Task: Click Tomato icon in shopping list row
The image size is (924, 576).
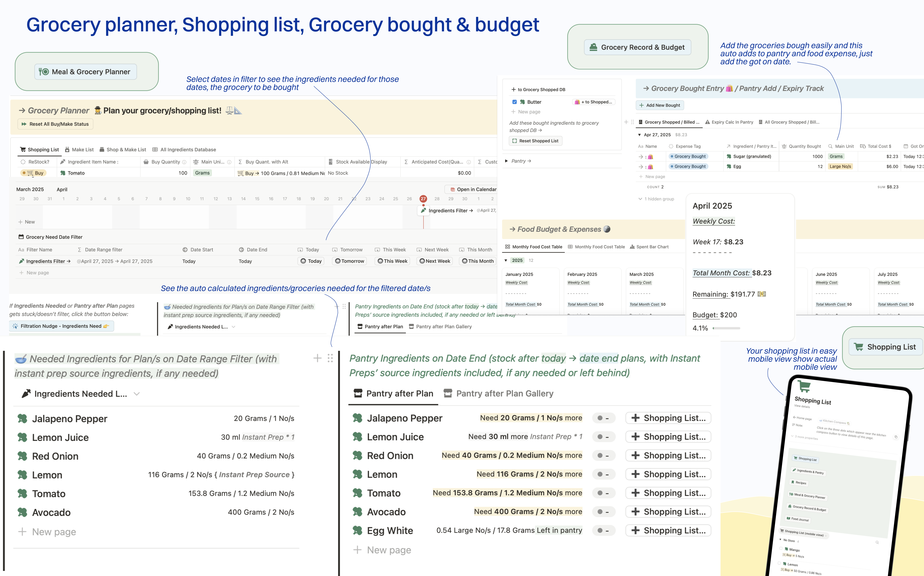Action: [63, 173]
